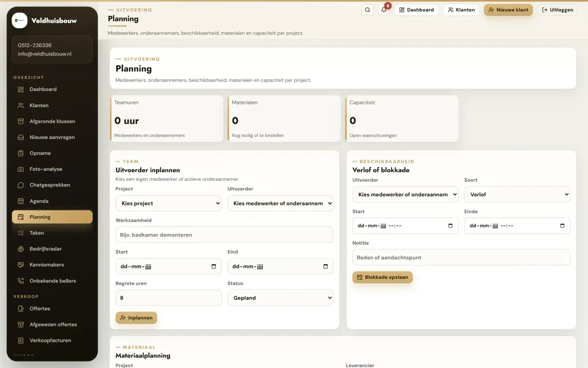Open the top bar Dashboard button

tap(416, 10)
